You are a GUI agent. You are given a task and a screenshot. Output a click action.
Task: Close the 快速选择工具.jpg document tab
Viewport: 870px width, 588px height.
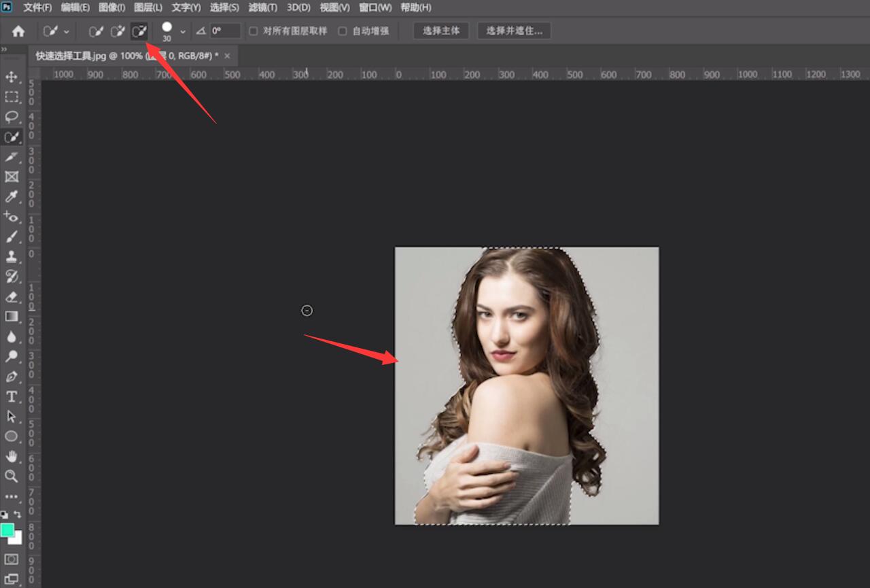(x=227, y=56)
